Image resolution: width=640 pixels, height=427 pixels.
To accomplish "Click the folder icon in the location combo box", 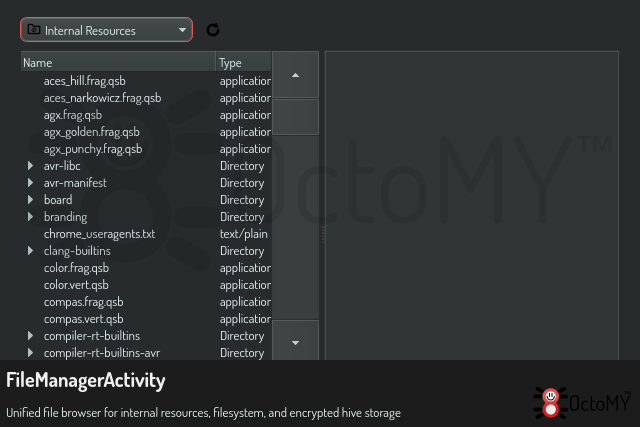I will click(34, 29).
